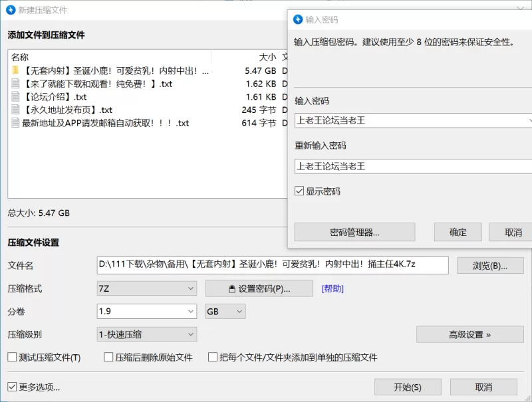This screenshot has width=532, height=402.
Task: Click into the 重新输入密码 field
Action: [x=412, y=166]
